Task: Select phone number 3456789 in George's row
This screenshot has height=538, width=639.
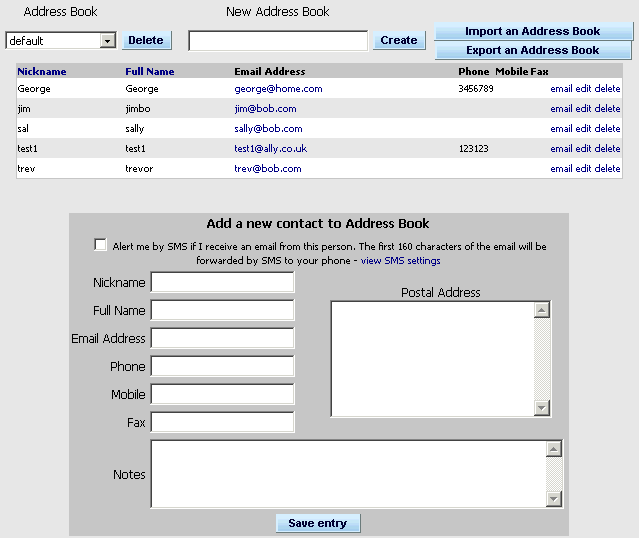Action: coord(476,89)
